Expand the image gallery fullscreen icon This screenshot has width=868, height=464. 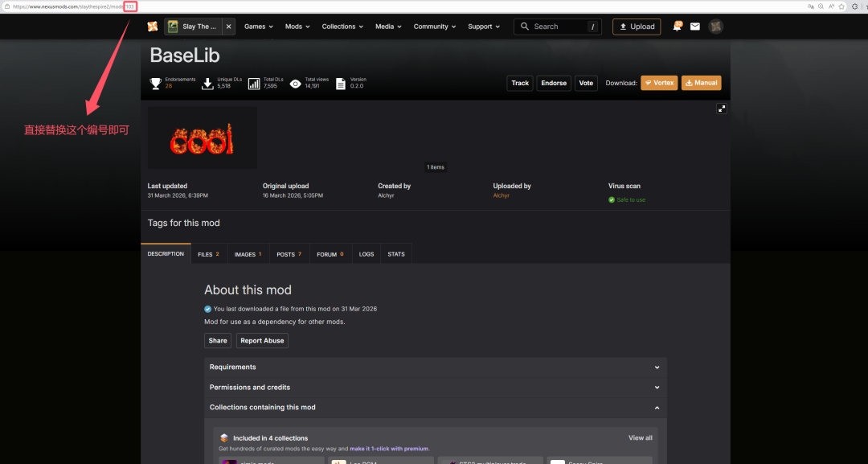[x=721, y=109]
